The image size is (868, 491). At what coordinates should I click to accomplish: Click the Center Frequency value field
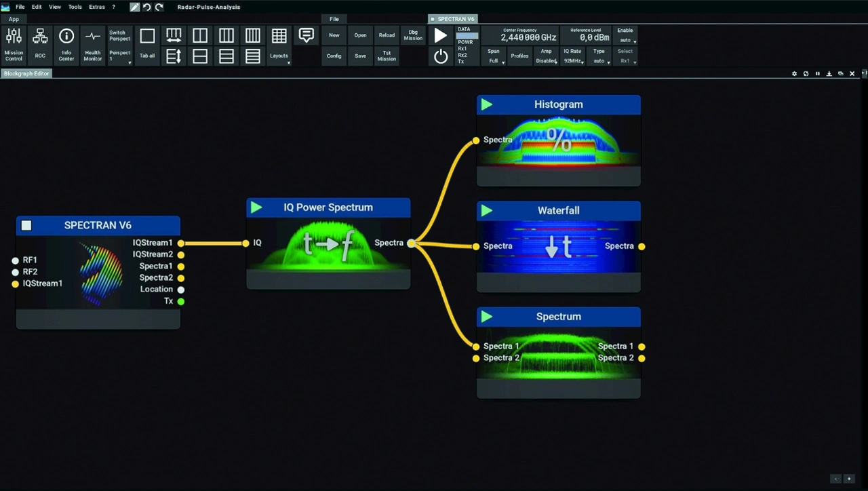point(528,37)
